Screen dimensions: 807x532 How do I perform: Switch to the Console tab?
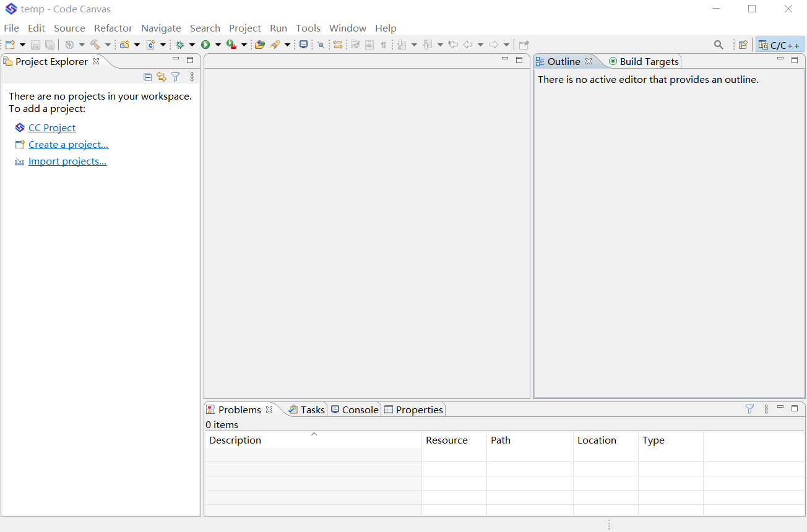tap(355, 410)
